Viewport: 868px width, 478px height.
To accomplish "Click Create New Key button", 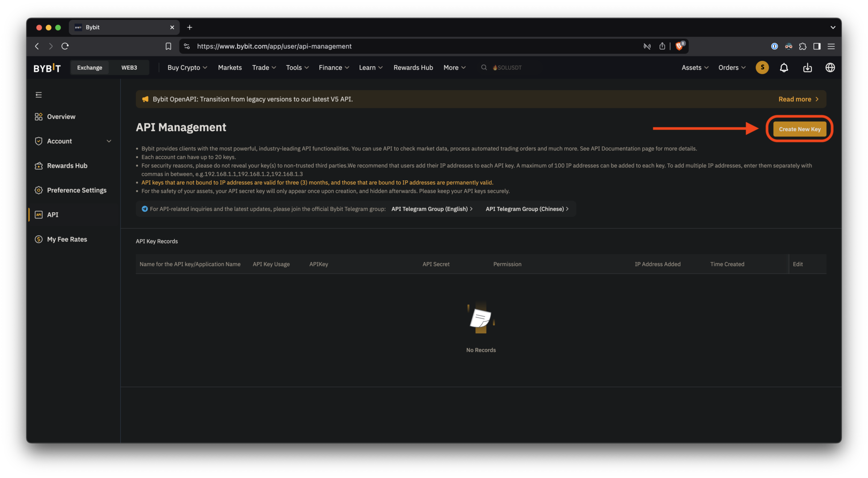I will pos(799,129).
